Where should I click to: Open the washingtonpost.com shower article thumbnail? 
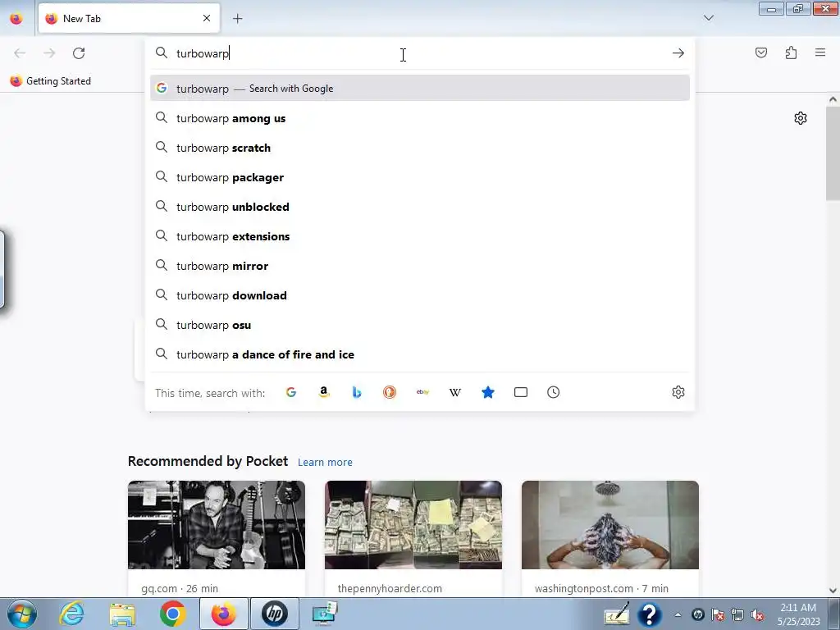[x=610, y=525]
